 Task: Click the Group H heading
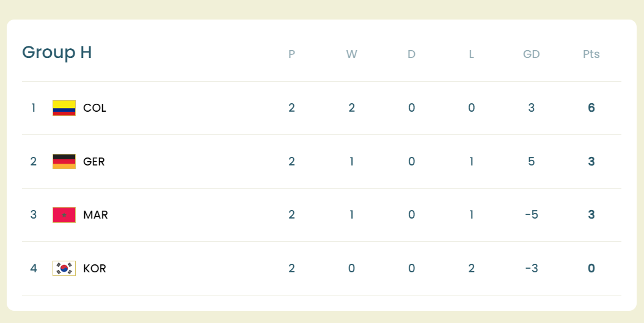pos(57,53)
